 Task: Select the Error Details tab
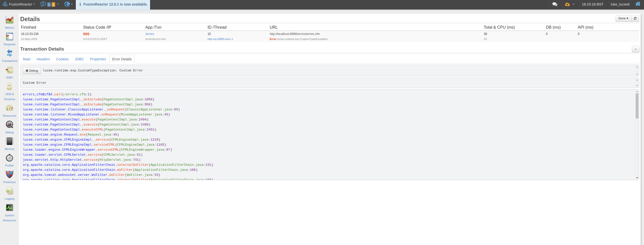coord(122,59)
